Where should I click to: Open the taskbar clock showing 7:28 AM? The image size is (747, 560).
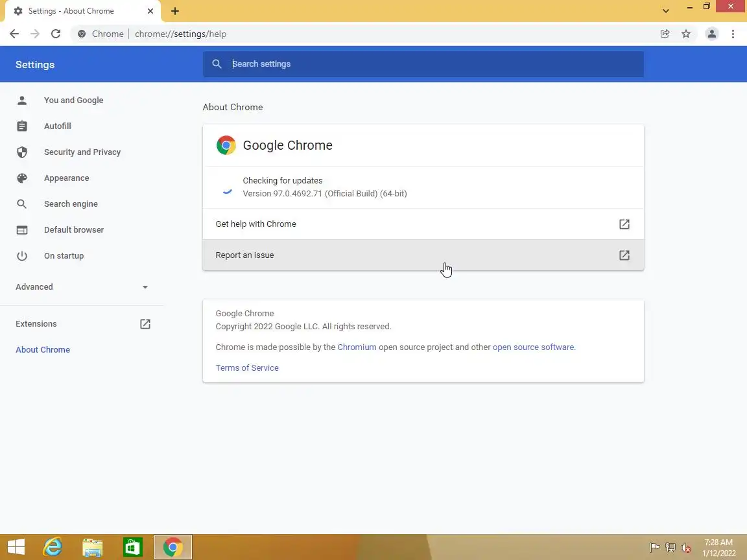718,548
